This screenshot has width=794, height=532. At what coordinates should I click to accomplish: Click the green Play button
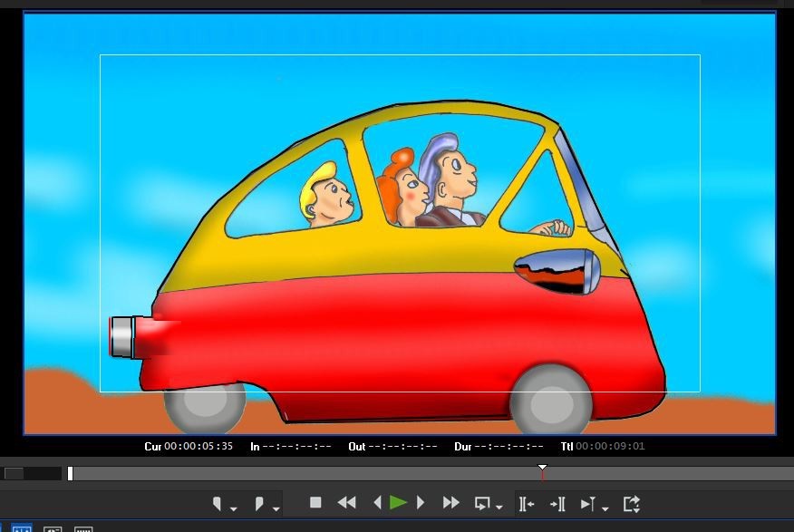tap(398, 502)
